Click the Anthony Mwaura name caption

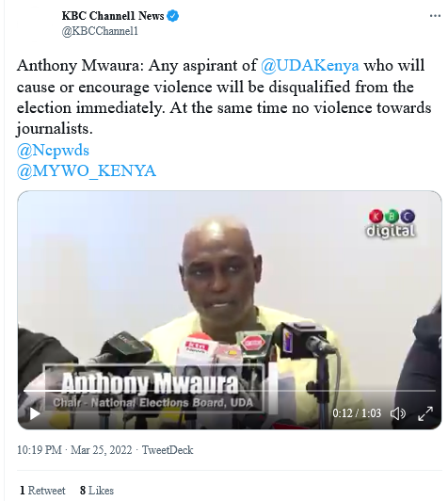pyautogui.click(x=150, y=383)
